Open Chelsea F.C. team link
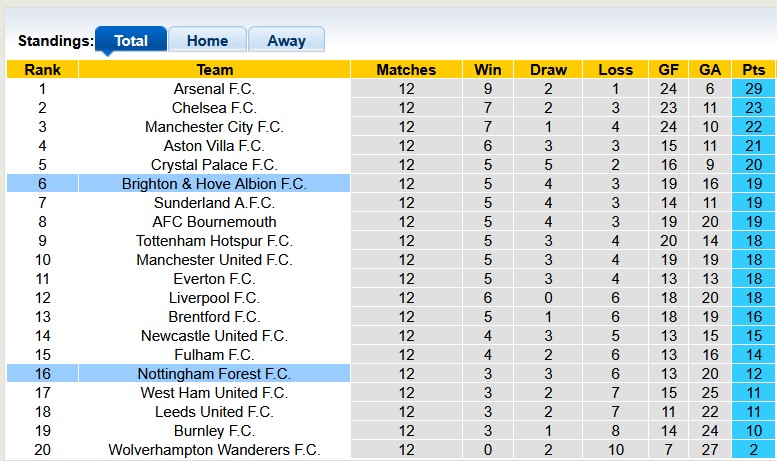 [214, 108]
